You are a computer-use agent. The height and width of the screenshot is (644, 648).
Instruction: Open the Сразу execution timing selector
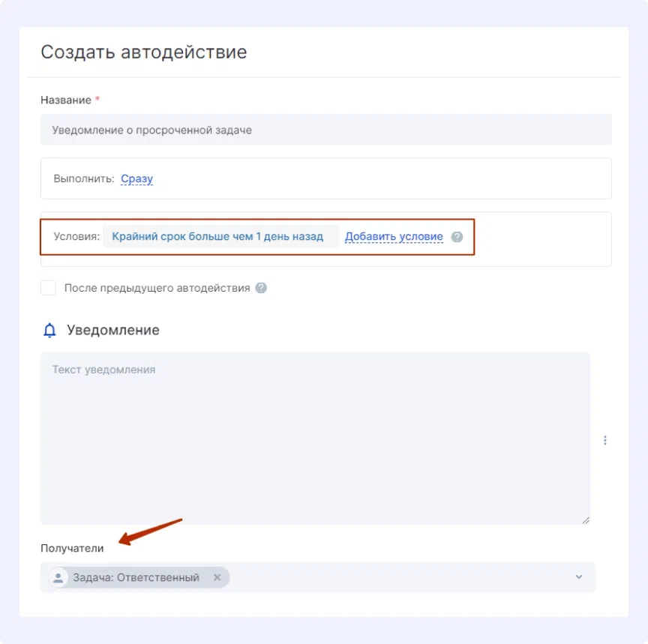tap(136, 178)
